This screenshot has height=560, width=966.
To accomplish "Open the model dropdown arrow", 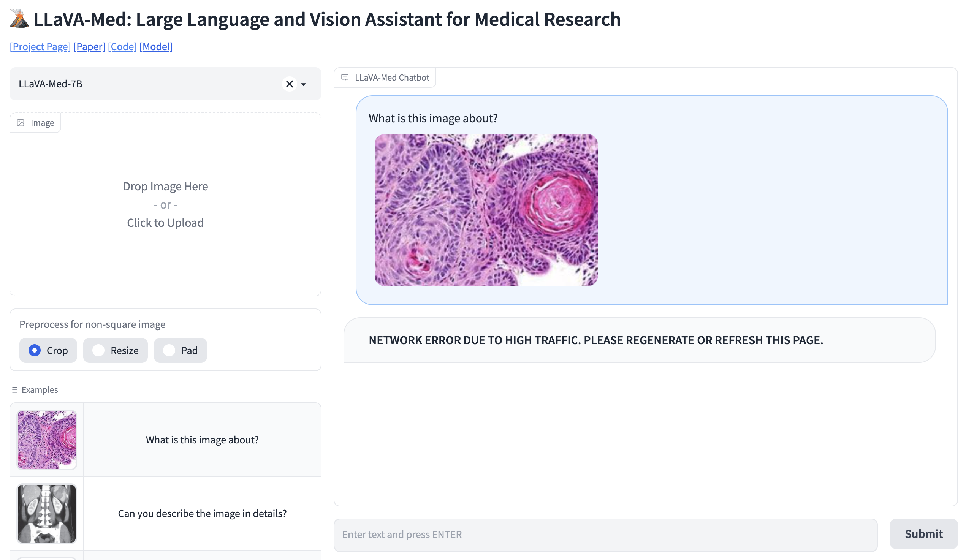I will [x=303, y=84].
